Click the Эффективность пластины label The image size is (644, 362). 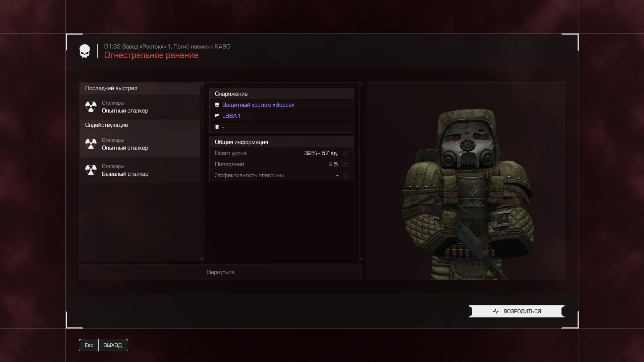249,175
